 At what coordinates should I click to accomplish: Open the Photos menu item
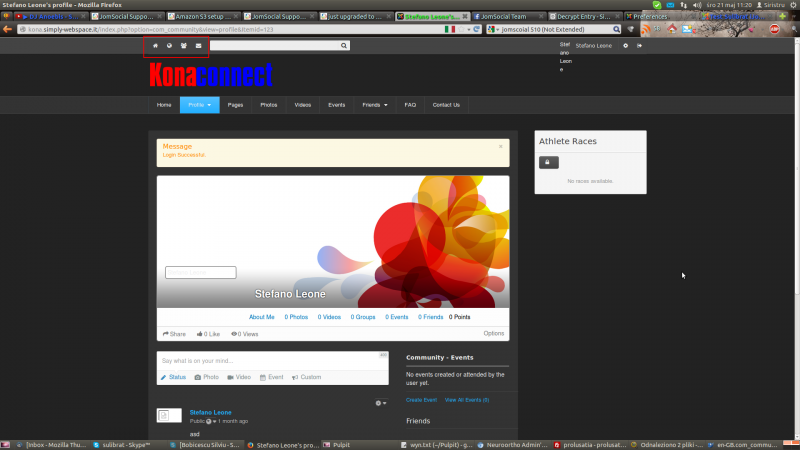[269, 105]
